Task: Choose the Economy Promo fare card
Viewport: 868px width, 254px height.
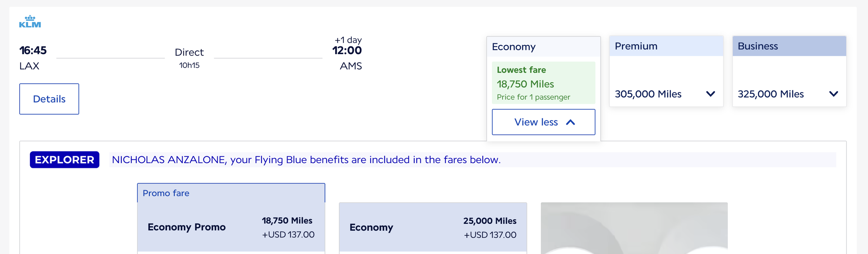Action: click(x=231, y=227)
